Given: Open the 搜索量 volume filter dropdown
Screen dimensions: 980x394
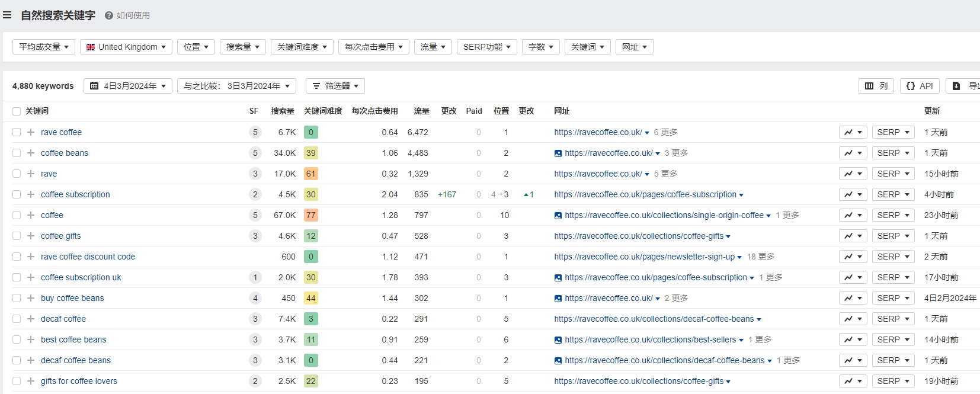Looking at the screenshot, I should (243, 47).
